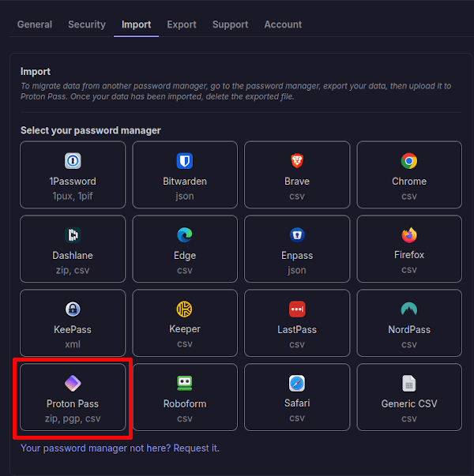Screen dimensions: 474x476
Task: Switch to the Security tab
Action: pyautogui.click(x=87, y=24)
